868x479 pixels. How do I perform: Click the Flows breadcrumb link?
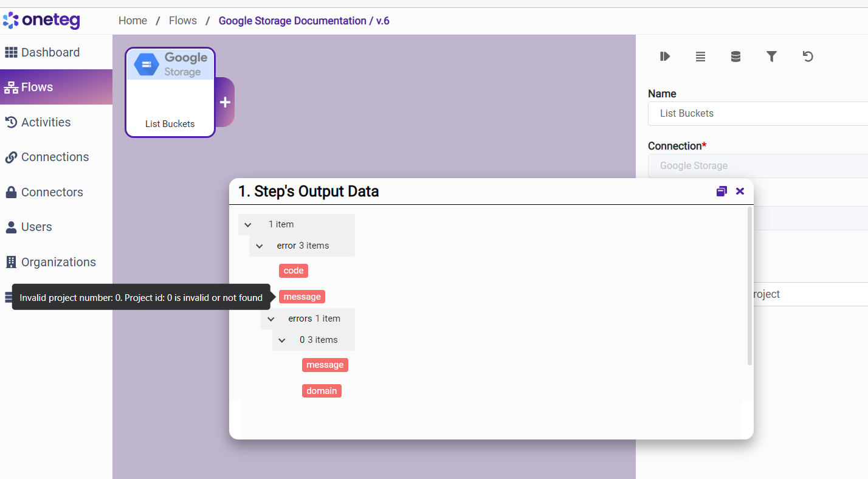point(183,21)
